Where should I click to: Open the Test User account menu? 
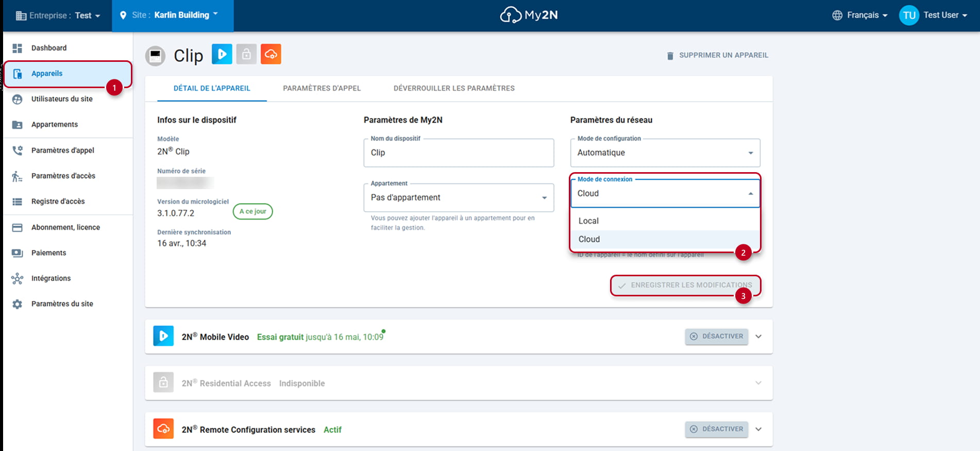pyautogui.click(x=945, y=15)
